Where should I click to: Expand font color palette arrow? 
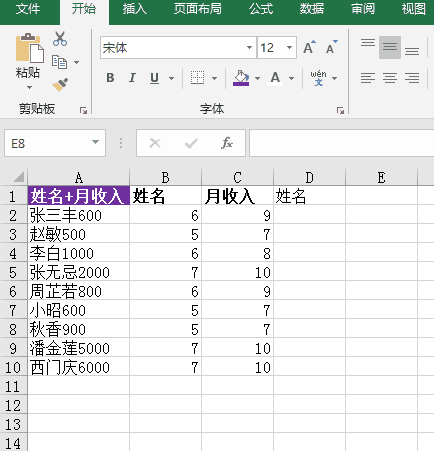tap(291, 78)
